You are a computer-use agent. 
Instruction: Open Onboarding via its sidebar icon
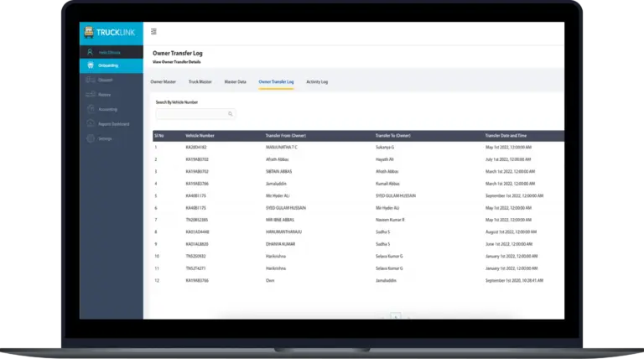(x=90, y=65)
